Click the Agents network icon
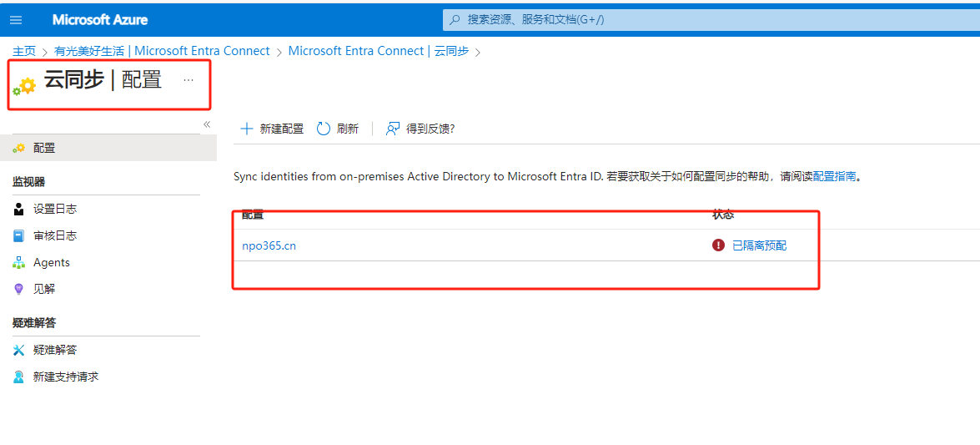Viewport: 980px width, 445px height. (x=18, y=263)
